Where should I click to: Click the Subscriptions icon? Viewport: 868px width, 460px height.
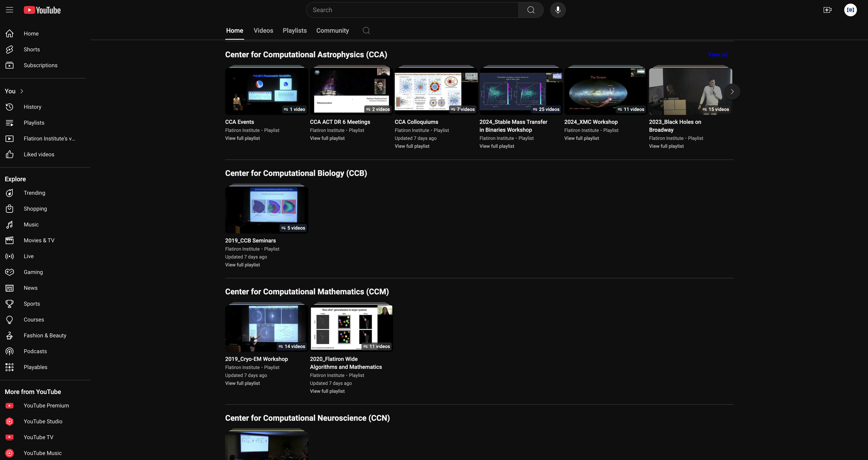click(9, 65)
